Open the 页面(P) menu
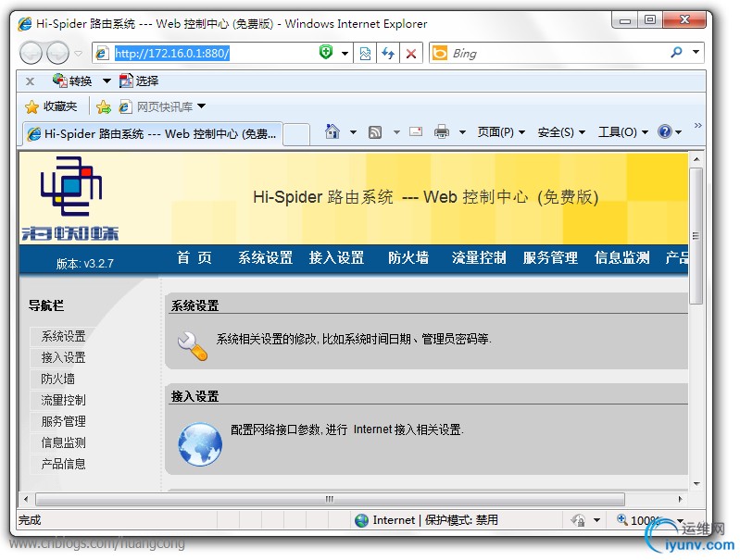This screenshot has width=740, height=560. (x=501, y=132)
